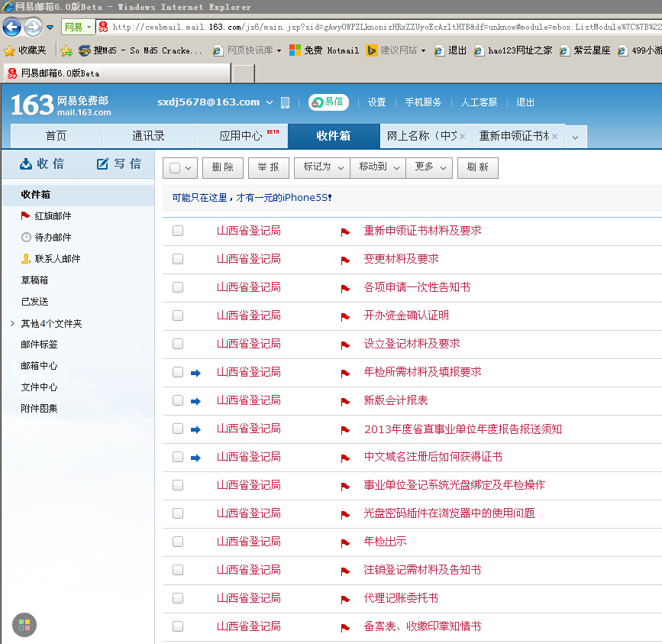
Task: Open the Favorites star (收藏夹)
Action: click(x=25, y=50)
